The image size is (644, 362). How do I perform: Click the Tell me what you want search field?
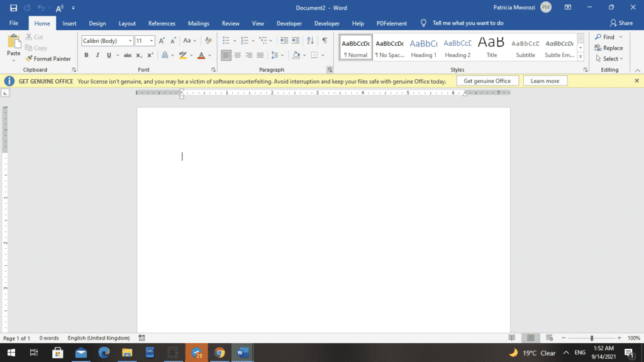pyautogui.click(x=468, y=23)
